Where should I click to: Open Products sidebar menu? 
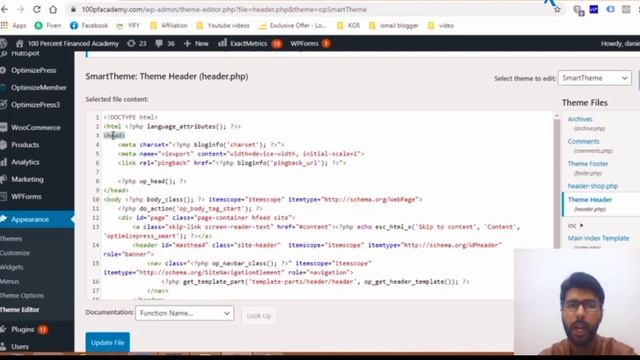(x=25, y=145)
